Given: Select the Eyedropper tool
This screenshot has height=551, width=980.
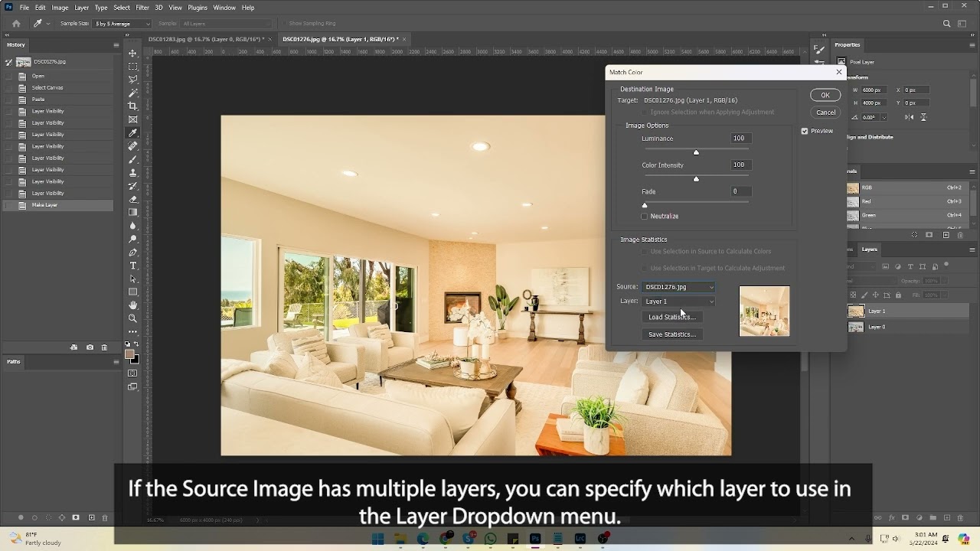Looking at the screenshot, I should [x=133, y=132].
